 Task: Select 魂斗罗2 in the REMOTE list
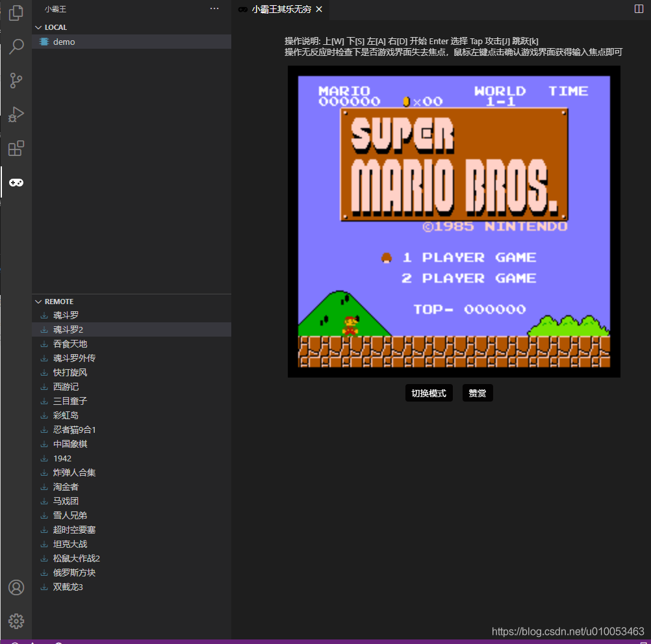click(132, 329)
